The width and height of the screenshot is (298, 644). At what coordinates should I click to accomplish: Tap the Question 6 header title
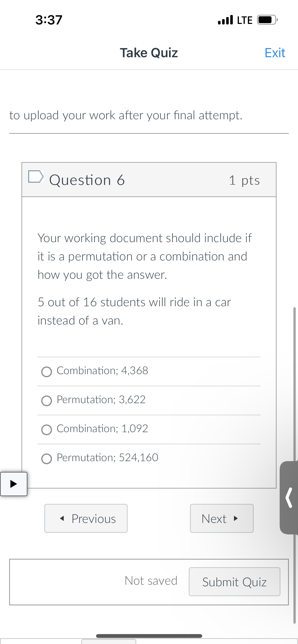[87, 180]
